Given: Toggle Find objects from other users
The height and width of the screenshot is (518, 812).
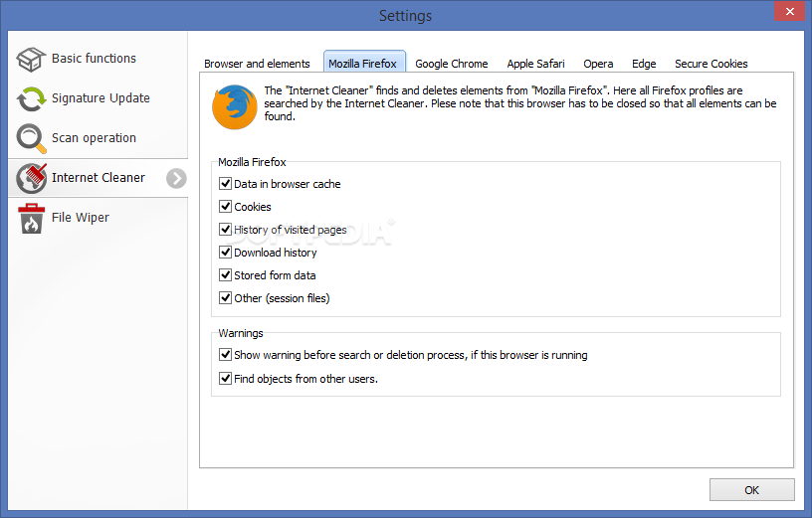Looking at the screenshot, I should (225, 378).
